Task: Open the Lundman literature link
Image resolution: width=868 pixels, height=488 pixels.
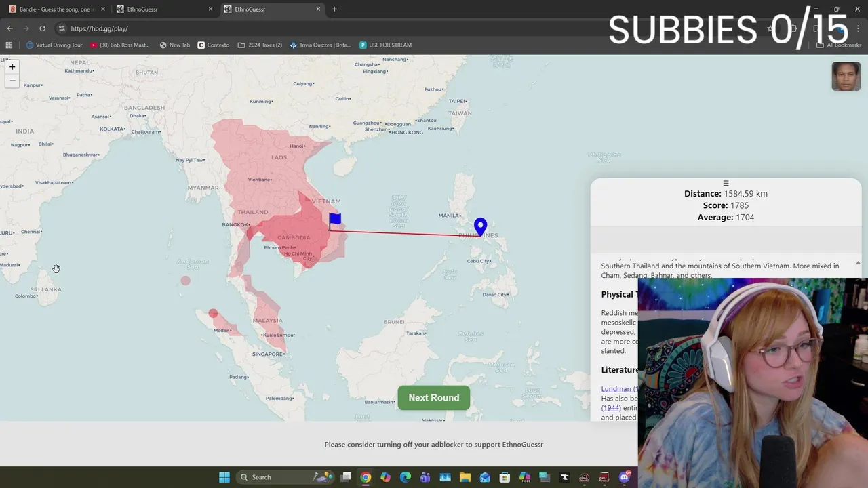Action: coord(619,389)
